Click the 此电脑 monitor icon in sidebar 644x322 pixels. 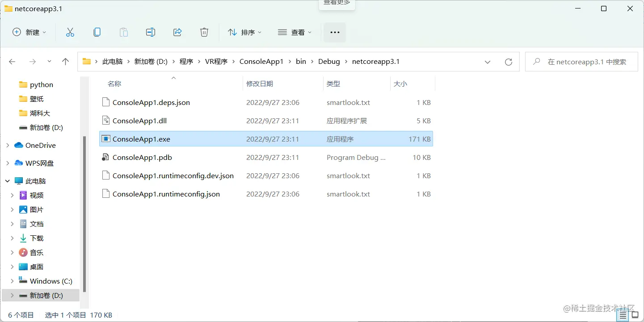[x=19, y=181]
